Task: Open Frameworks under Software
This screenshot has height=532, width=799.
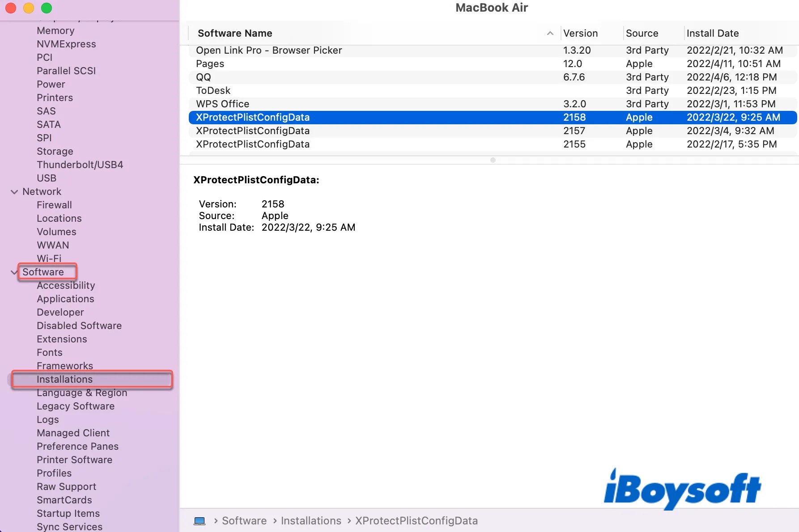Action: pos(65,366)
